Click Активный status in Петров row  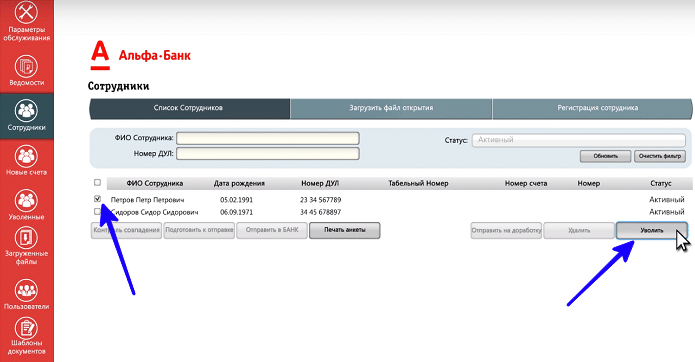667,200
